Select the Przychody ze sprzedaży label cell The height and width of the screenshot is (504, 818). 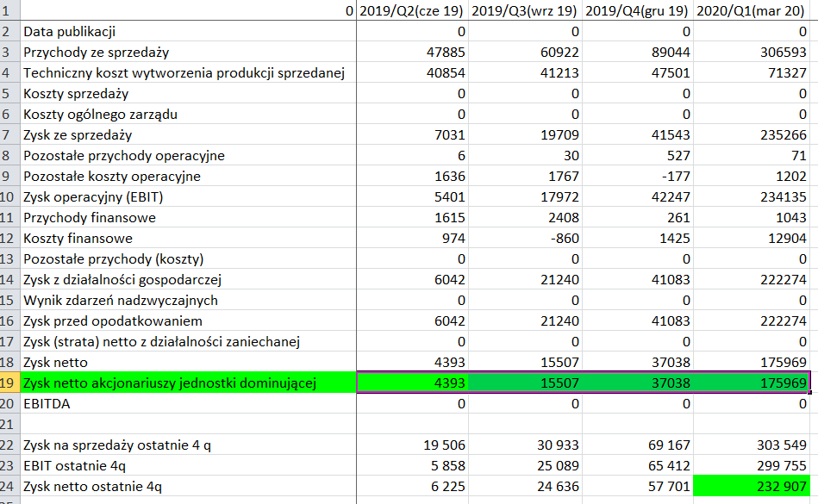(187, 53)
